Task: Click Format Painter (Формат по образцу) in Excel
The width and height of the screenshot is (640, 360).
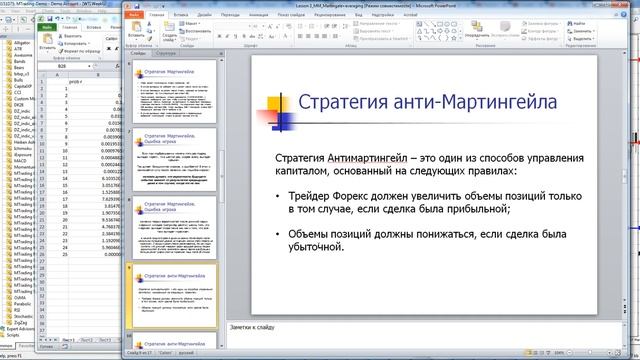Action: [79, 51]
